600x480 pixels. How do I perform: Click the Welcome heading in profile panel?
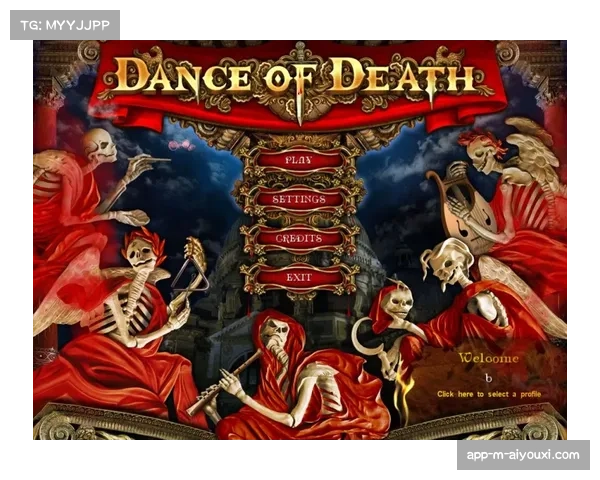[488, 358]
